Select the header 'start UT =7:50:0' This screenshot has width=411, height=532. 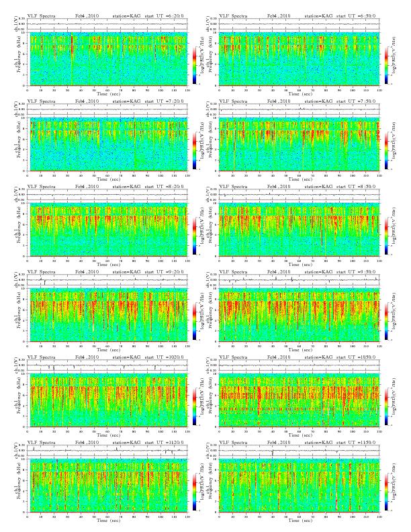click(357, 101)
